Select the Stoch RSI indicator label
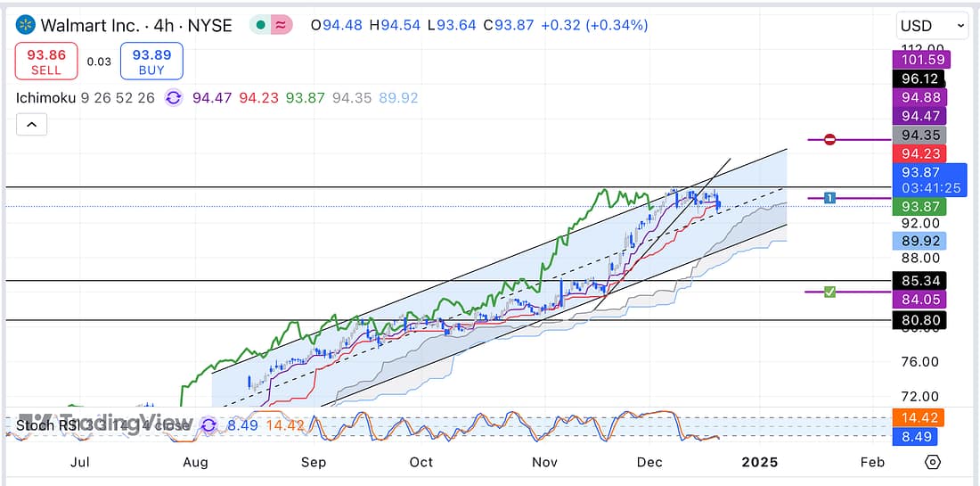Screen dimensions: 980x486 [x=45, y=425]
